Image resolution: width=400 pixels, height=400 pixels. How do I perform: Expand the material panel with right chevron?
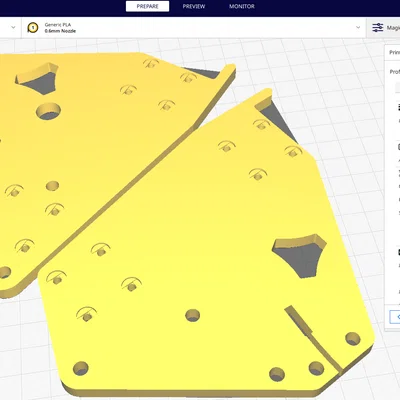click(x=358, y=27)
